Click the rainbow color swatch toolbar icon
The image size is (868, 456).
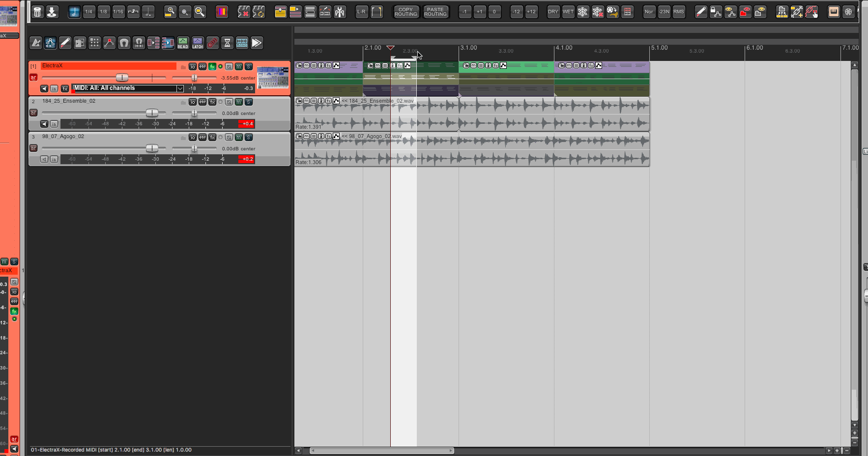coord(222,12)
